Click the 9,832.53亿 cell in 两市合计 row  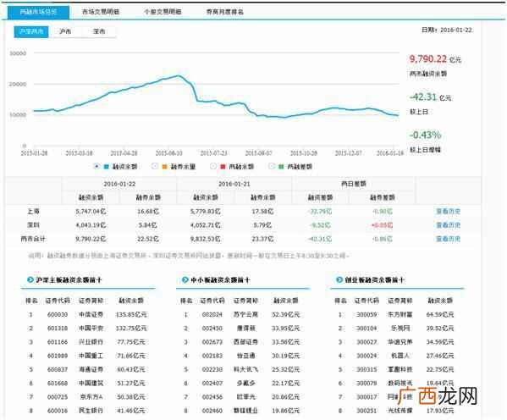(206, 239)
